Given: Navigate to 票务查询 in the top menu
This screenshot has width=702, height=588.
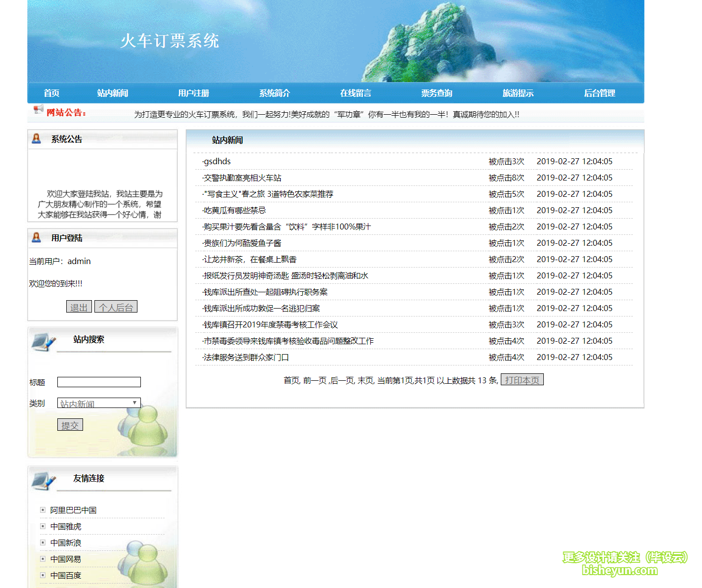Looking at the screenshot, I should pos(437,92).
